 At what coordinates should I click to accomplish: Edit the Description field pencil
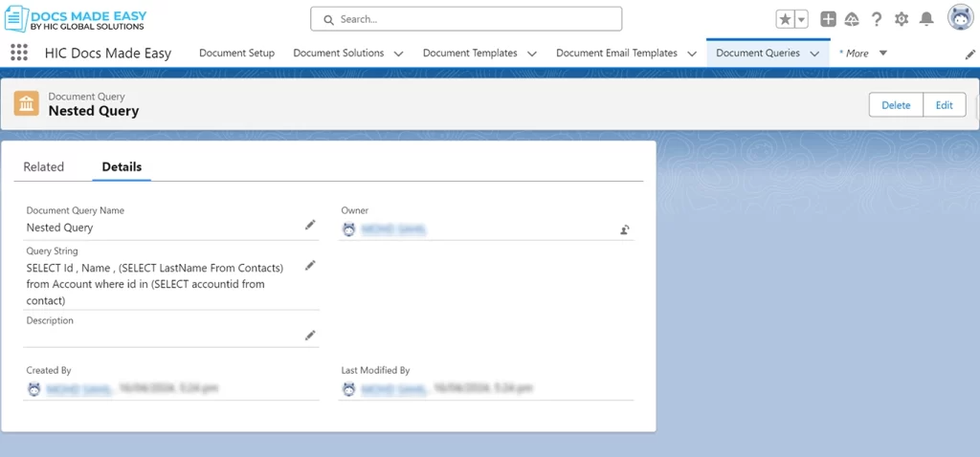310,336
